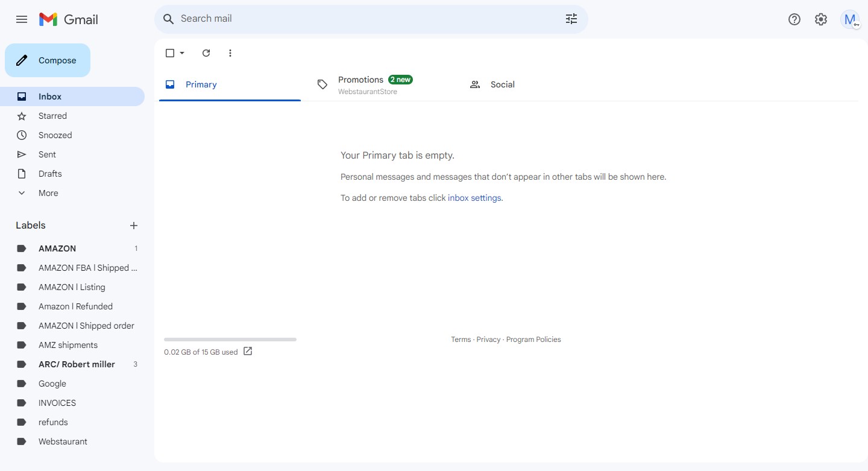The height and width of the screenshot is (471, 868).
Task: Create new label with plus icon
Action: (134, 226)
